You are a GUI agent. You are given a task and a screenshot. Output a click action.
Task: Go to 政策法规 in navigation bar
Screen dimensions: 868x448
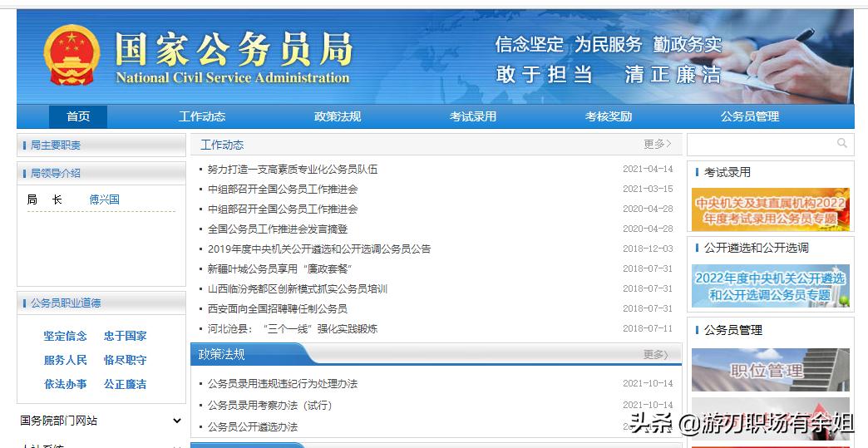pos(338,116)
